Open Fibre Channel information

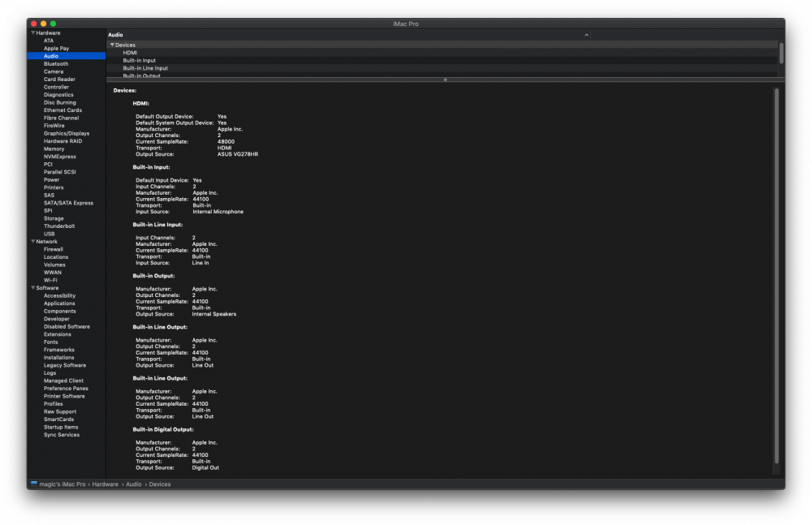61,118
